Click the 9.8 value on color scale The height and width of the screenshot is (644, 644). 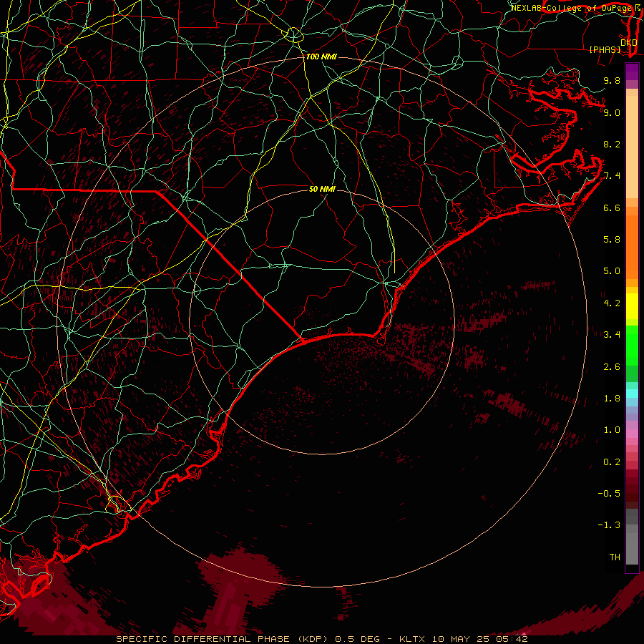pos(612,80)
